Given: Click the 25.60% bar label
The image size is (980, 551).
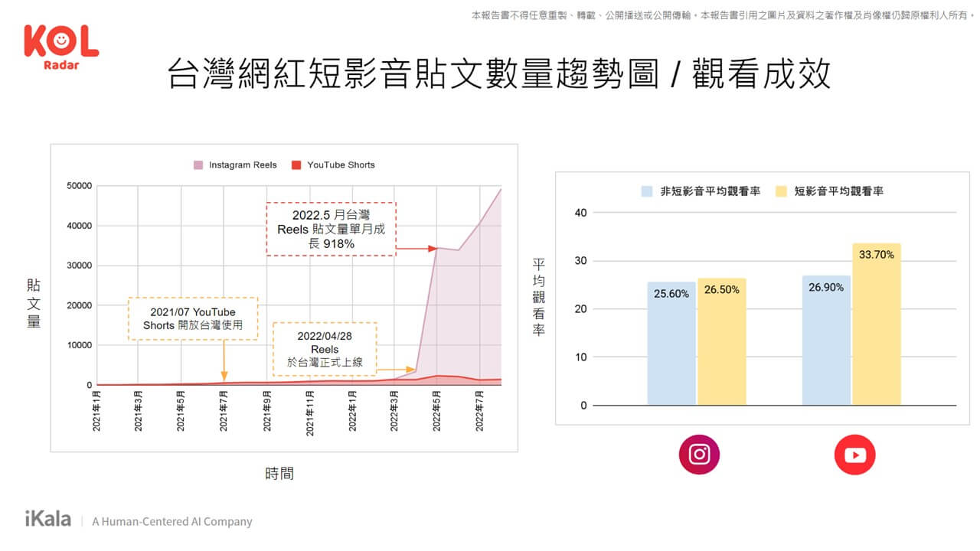Looking at the screenshot, I should pos(671,293).
